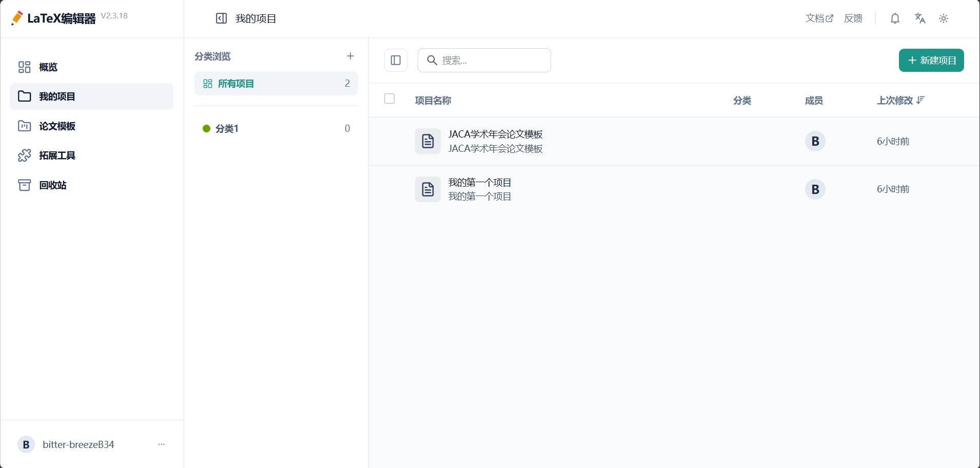Sort by 上次修改 column

click(x=900, y=101)
